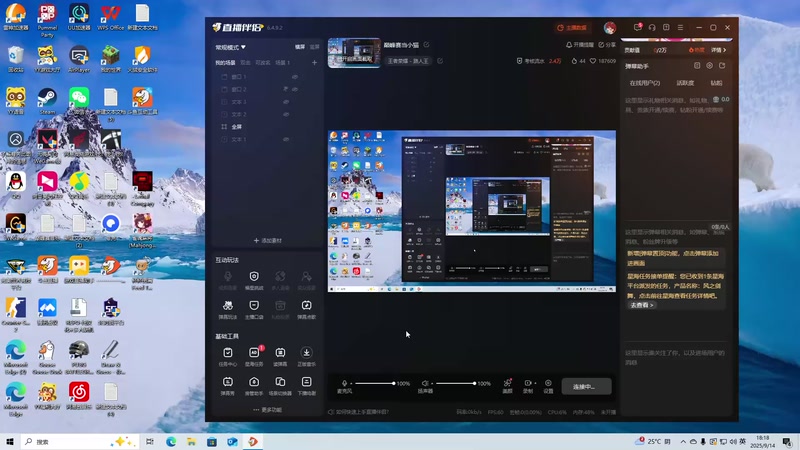Open the orange 主播数据 button
The height and width of the screenshot is (450, 800).
[x=572, y=28]
